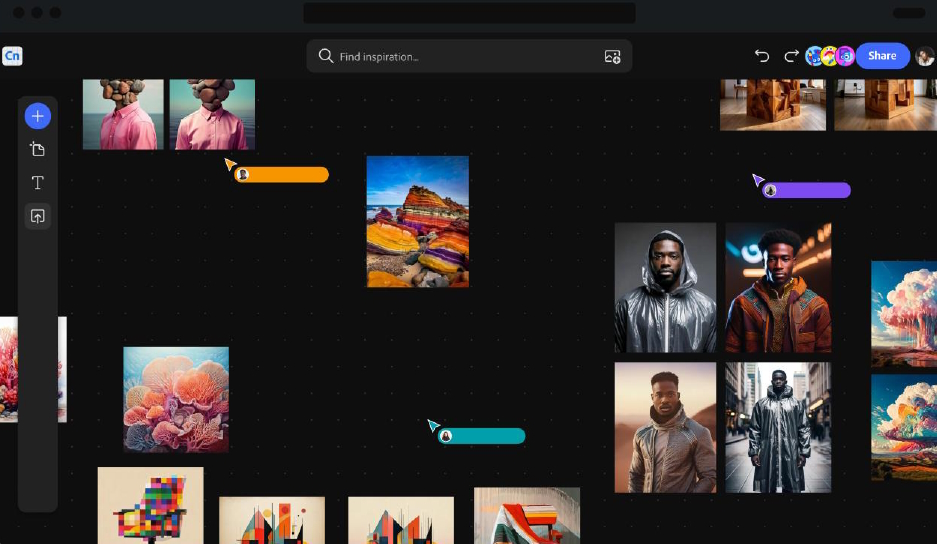
Task: Select the pixelated colorful chair image
Action: pyautogui.click(x=151, y=505)
